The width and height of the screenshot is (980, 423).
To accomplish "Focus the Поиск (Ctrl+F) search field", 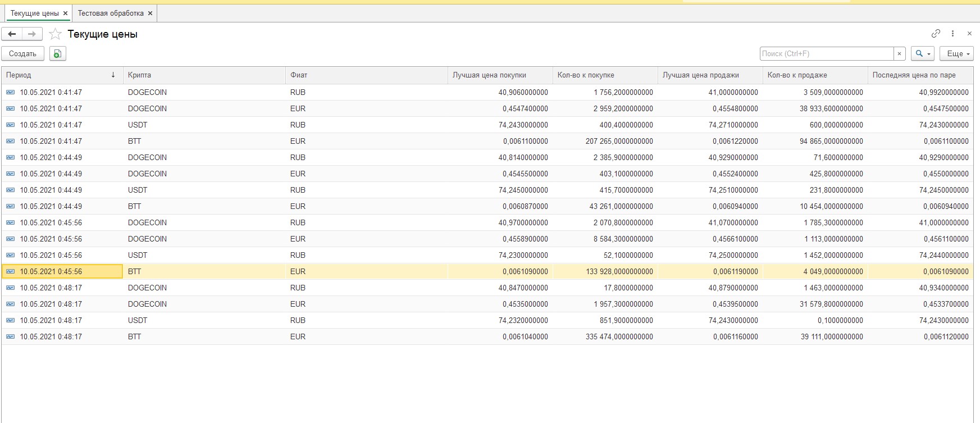I will (827, 53).
